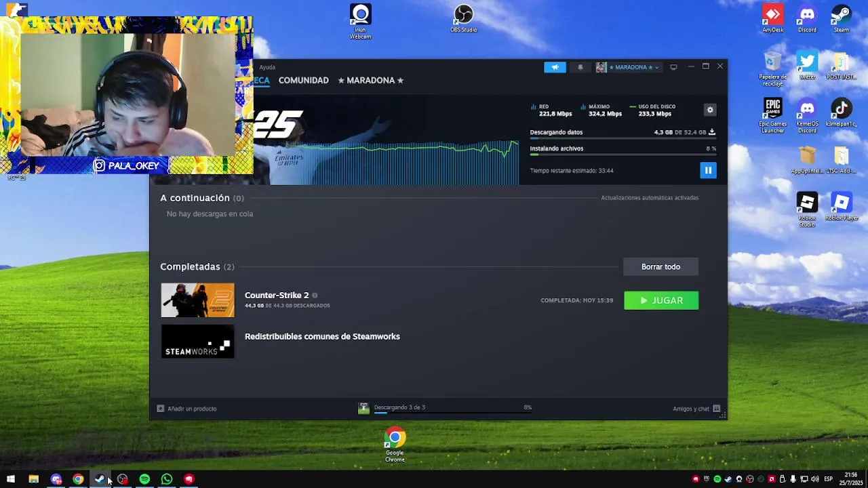Open the Windows Start menu

pos(11,479)
